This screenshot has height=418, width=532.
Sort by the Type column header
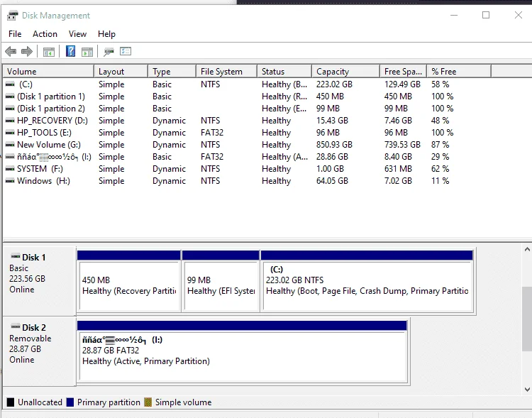pos(172,71)
